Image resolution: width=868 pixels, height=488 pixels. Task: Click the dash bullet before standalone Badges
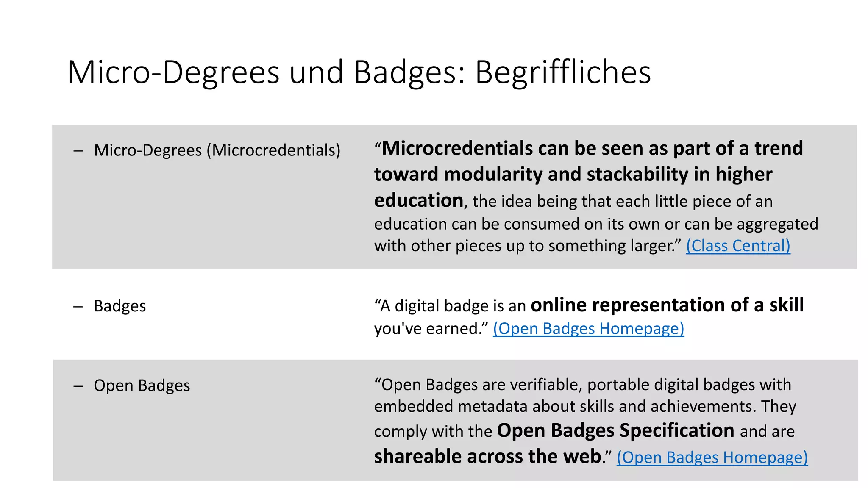click(x=78, y=307)
